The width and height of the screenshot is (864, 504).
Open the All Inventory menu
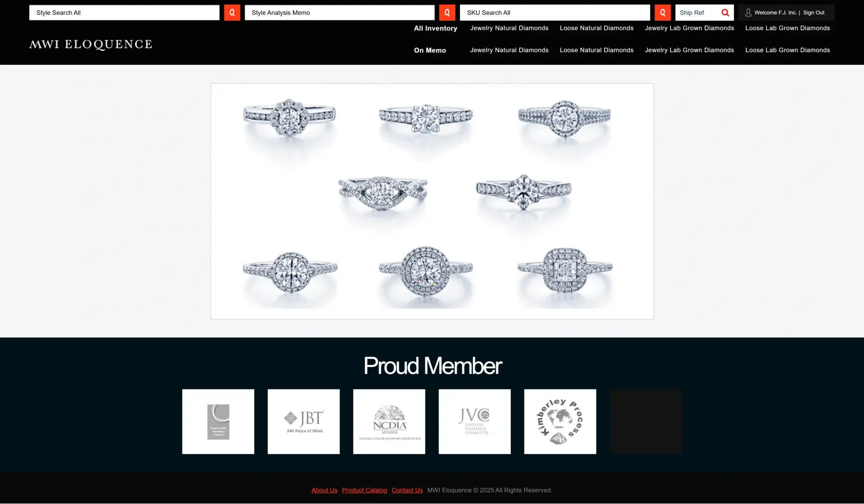(x=435, y=28)
